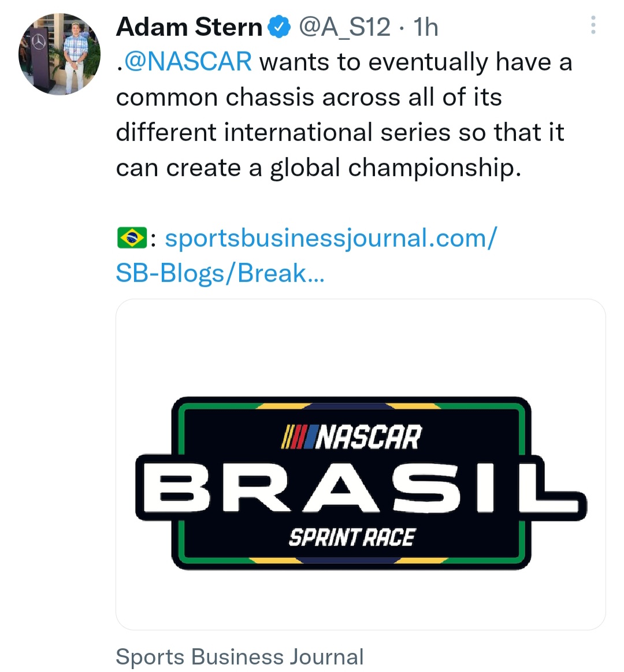Open Adam Stern's profile picture
Viewport: 624px width, 672px height.
point(60,54)
